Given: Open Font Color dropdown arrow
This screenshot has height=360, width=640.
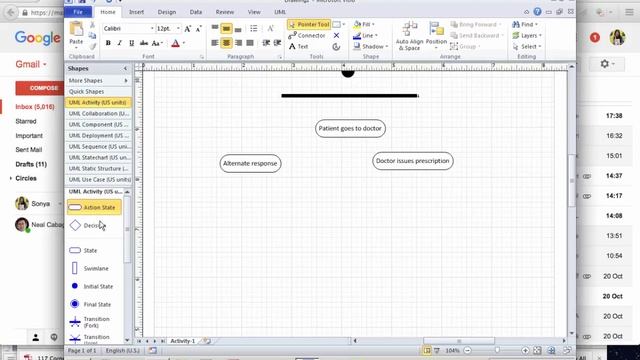Looking at the screenshot, I should [184, 43].
